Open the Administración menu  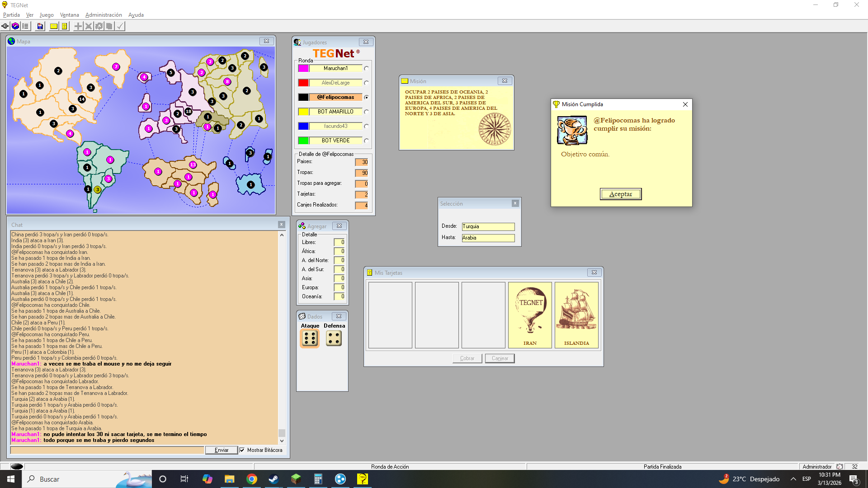click(x=104, y=15)
